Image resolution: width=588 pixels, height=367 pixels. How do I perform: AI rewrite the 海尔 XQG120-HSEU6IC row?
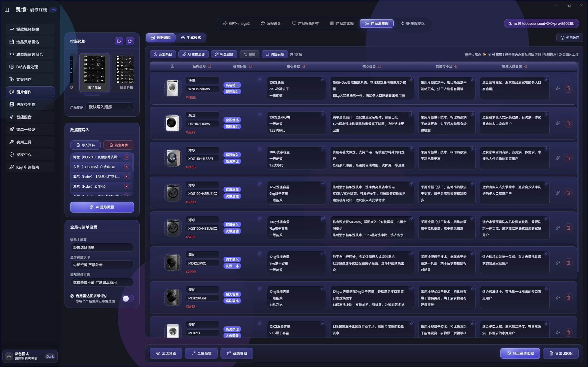(558, 193)
